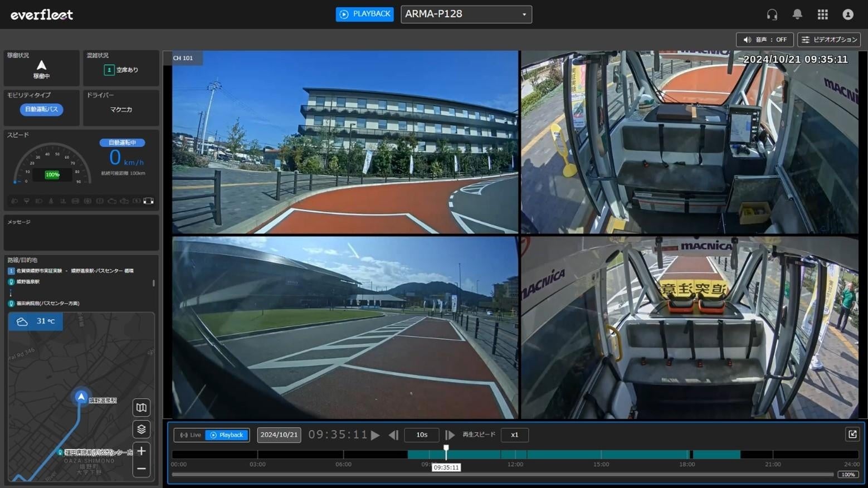
Task: Click the map view icon on the minimap
Action: (x=142, y=408)
